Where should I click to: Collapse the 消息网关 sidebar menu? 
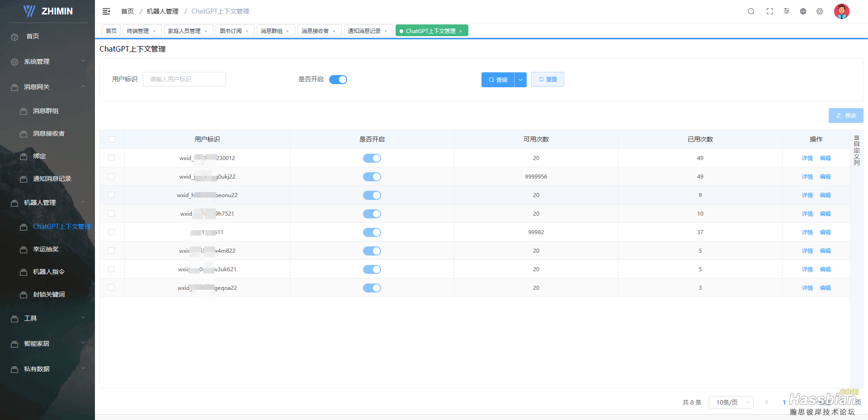(47, 87)
